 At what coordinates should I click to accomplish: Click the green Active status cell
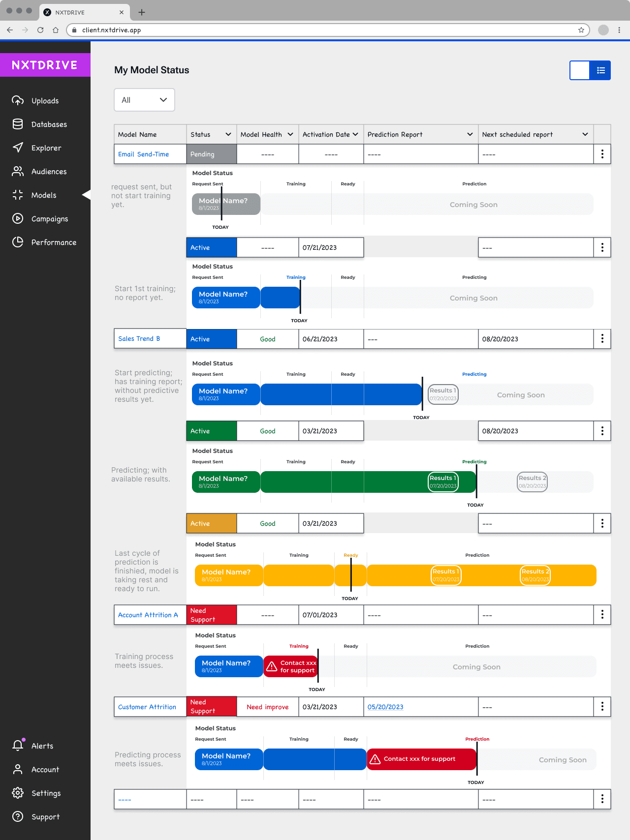[212, 431]
